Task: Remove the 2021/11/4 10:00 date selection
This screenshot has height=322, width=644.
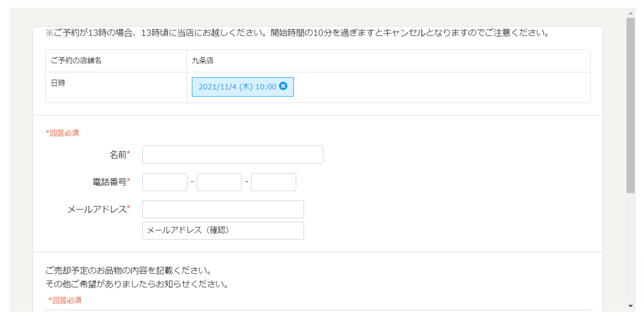Action: [x=283, y=86]
